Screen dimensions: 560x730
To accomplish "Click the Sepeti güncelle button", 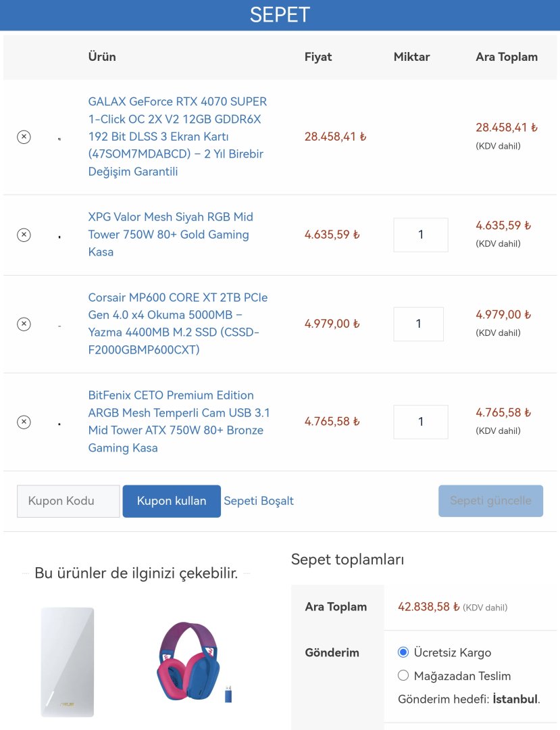I will tap(490, 501).
